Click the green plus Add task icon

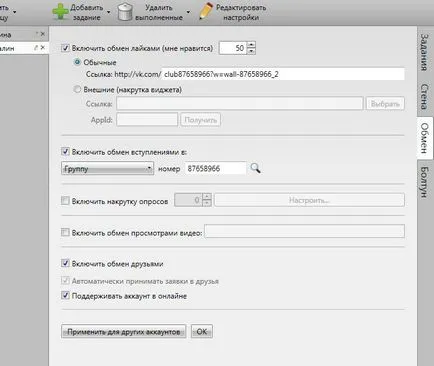[x=61, y=12]
